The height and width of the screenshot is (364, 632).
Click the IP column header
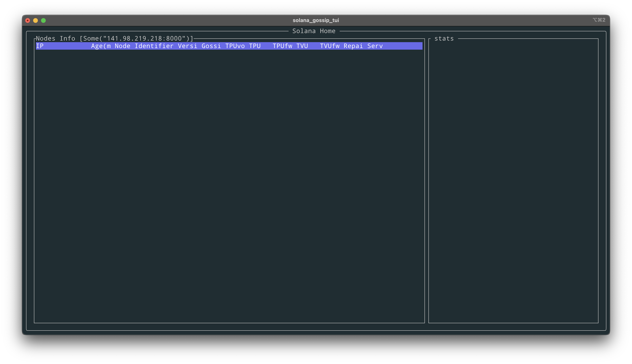click(x=40, y=46)
